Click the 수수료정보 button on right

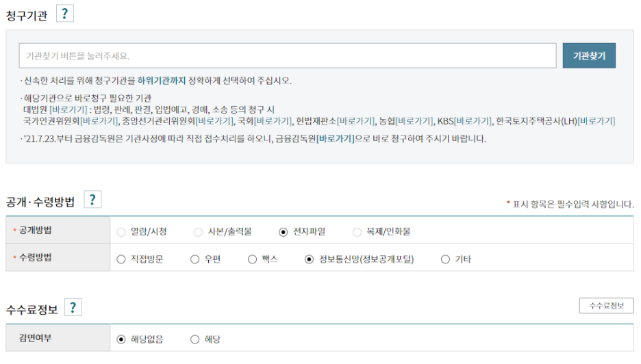[x=606, y=306]
